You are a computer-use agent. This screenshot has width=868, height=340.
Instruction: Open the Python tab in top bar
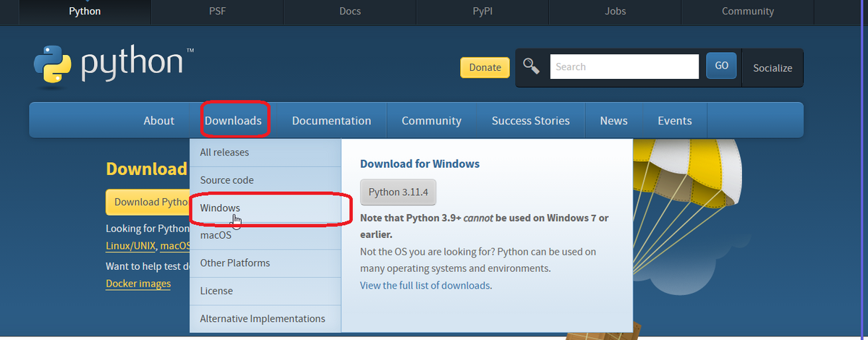pos(85,11)
